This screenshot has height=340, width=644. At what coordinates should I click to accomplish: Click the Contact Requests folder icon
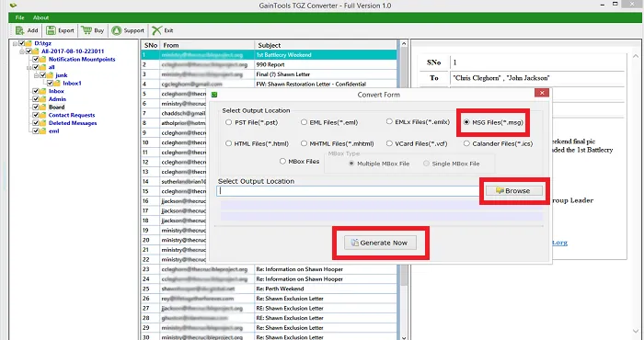(x=42, y=115)
